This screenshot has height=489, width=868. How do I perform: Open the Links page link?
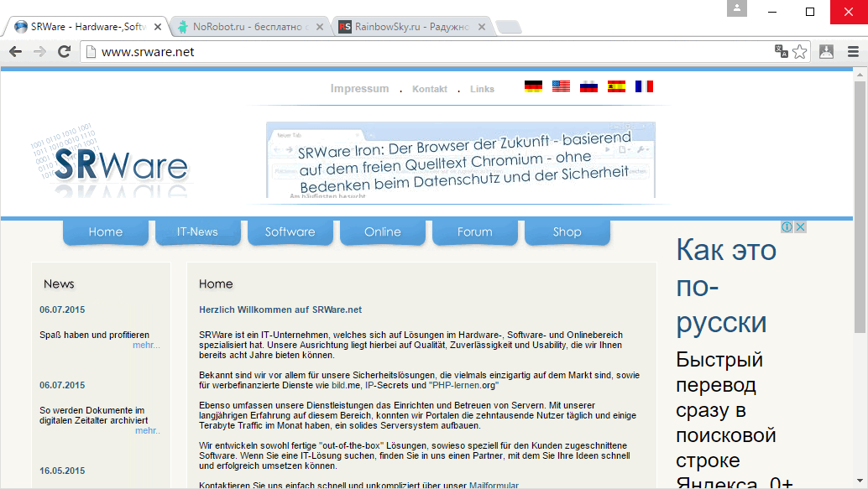pyautogui.click(x=482, y=89)
